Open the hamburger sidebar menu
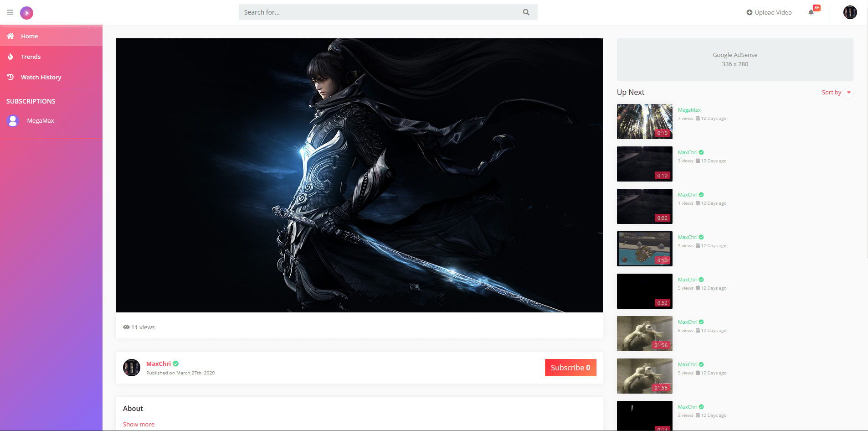The width and height of the screenshot is (868, 431). (10, 12)
